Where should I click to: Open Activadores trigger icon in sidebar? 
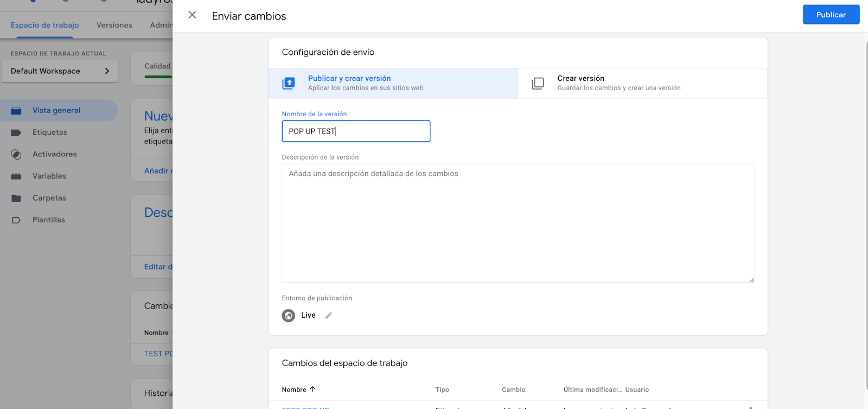click(16, 154)
